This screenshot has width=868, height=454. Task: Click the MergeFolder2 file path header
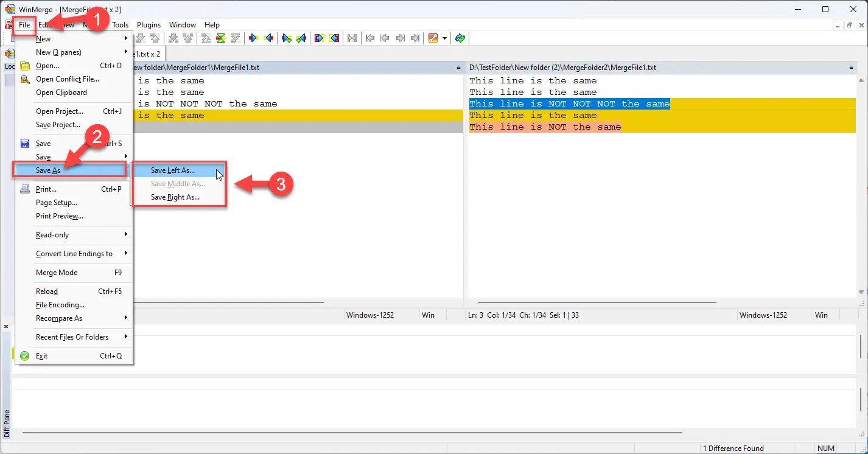point(562,68)
